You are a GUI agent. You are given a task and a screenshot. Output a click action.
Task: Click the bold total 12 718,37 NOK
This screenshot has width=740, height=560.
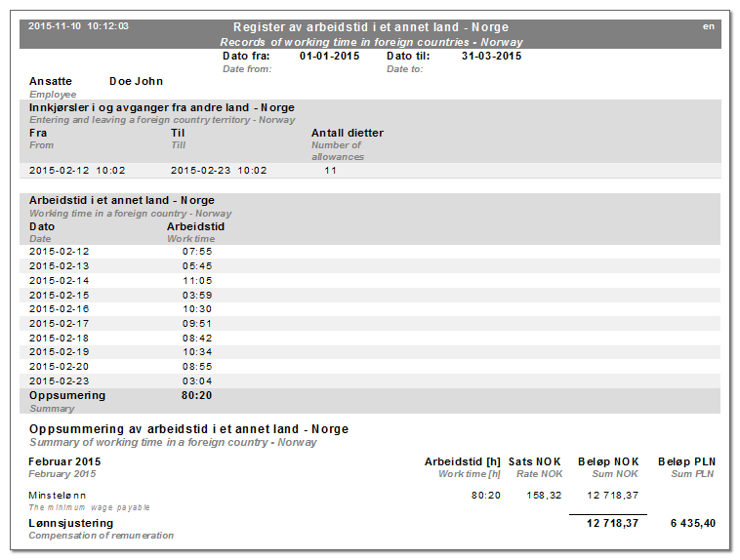click(x=612, y=523)
